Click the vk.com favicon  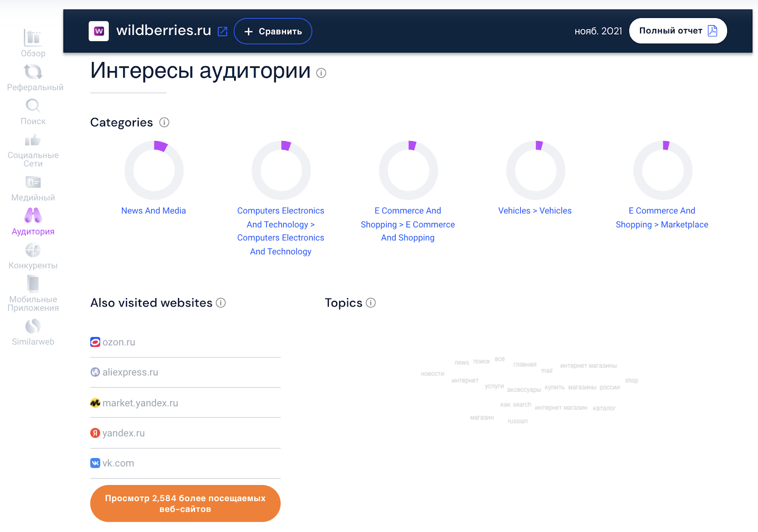click(95, 463)
